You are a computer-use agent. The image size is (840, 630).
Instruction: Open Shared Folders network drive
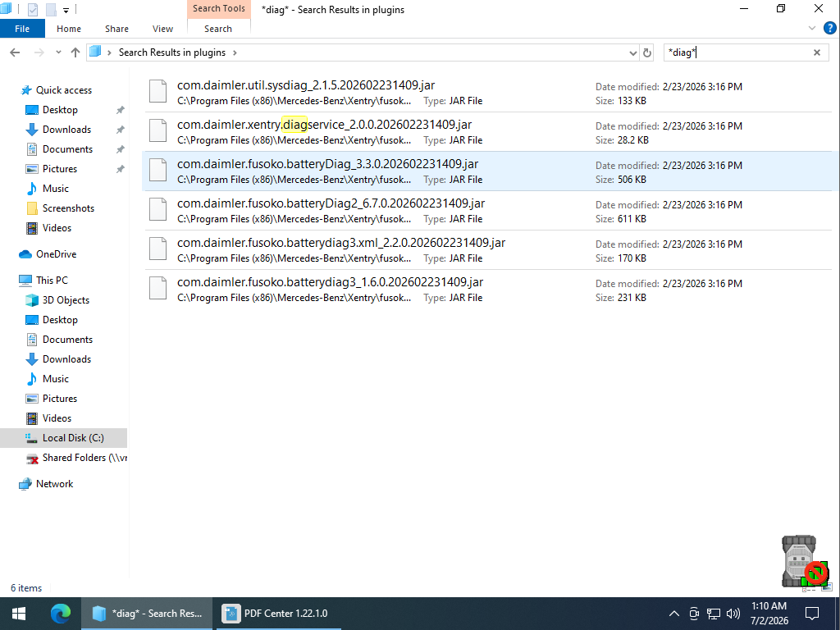pos(84,458)
